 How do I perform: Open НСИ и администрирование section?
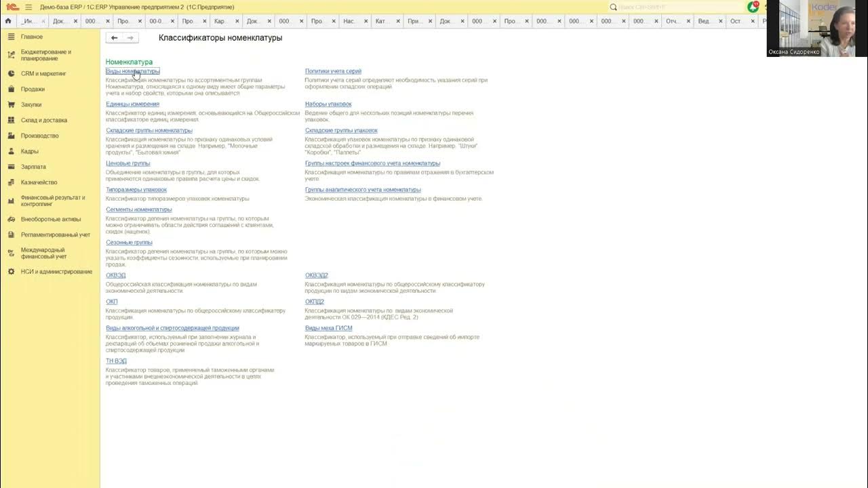[56, 271]
